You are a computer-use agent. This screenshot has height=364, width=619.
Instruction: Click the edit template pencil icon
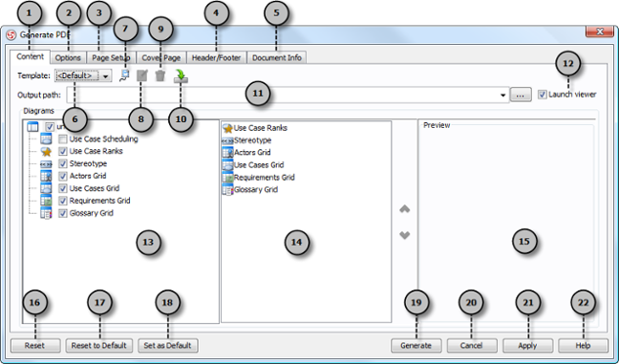[142, 75]
